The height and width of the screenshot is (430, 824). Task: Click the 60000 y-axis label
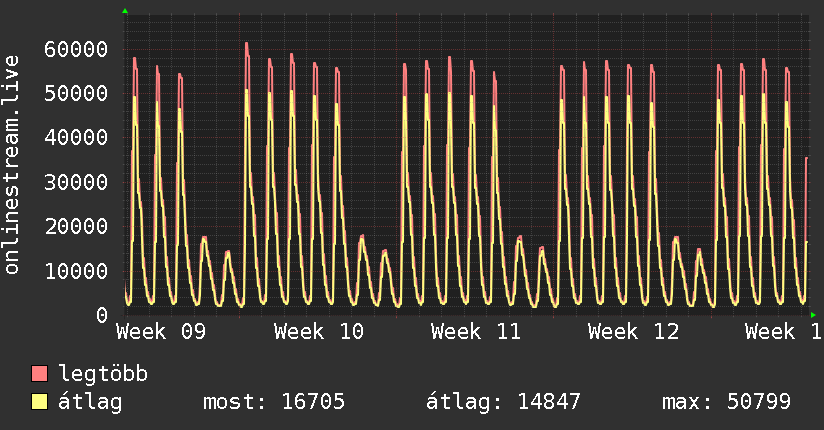pos(76,49)
